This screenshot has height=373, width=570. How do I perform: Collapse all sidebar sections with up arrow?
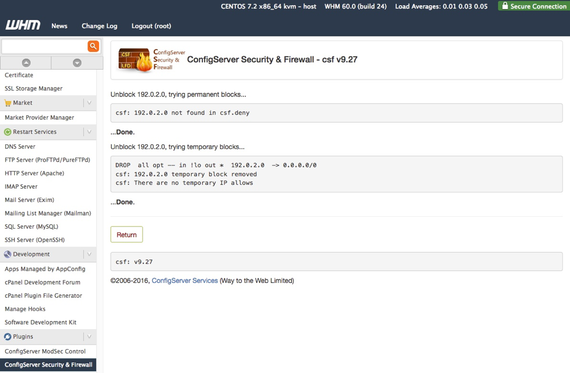26,63
